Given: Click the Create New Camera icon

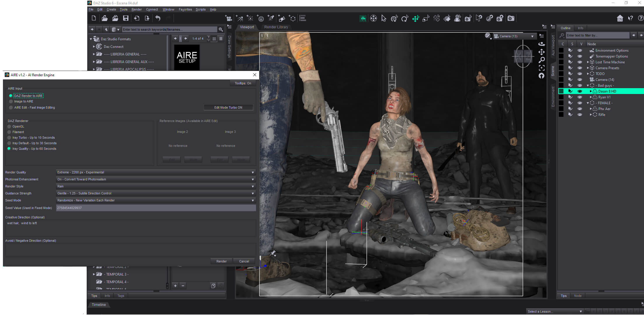Looking at the screenshot, I should [229, 18].
